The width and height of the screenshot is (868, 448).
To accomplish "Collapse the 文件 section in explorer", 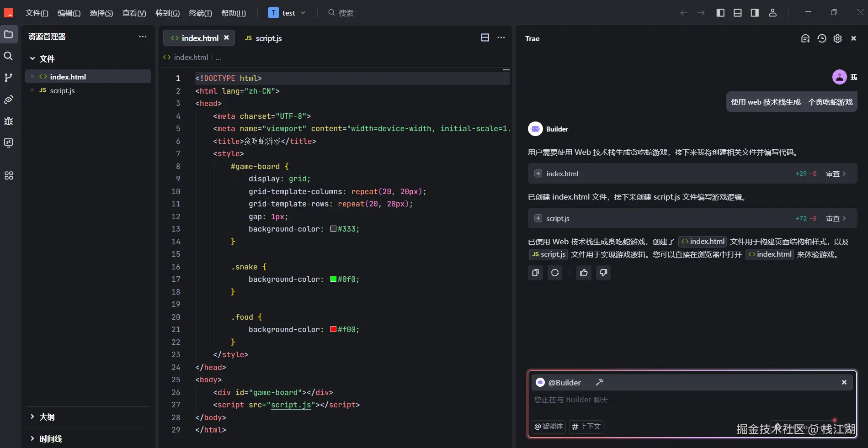I will 32,58.
